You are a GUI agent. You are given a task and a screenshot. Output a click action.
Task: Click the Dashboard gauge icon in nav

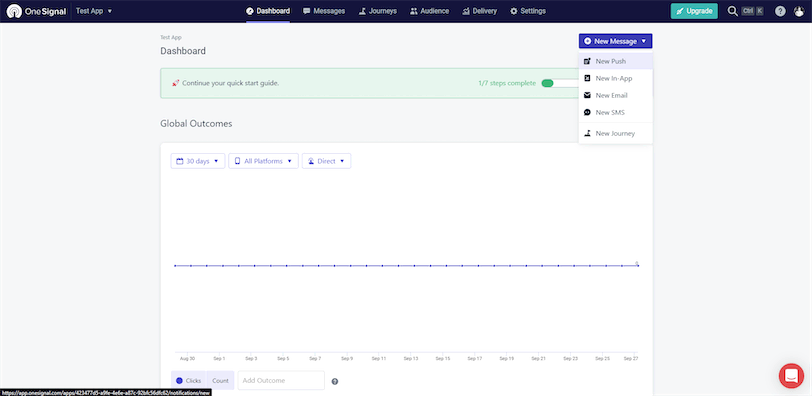tap(250, 11)
